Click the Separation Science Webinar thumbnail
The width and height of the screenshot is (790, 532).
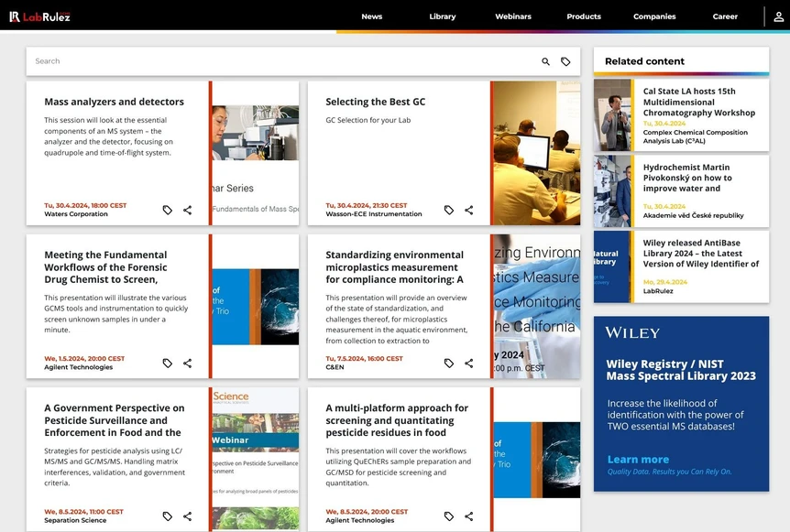click(x=256, y=459)
